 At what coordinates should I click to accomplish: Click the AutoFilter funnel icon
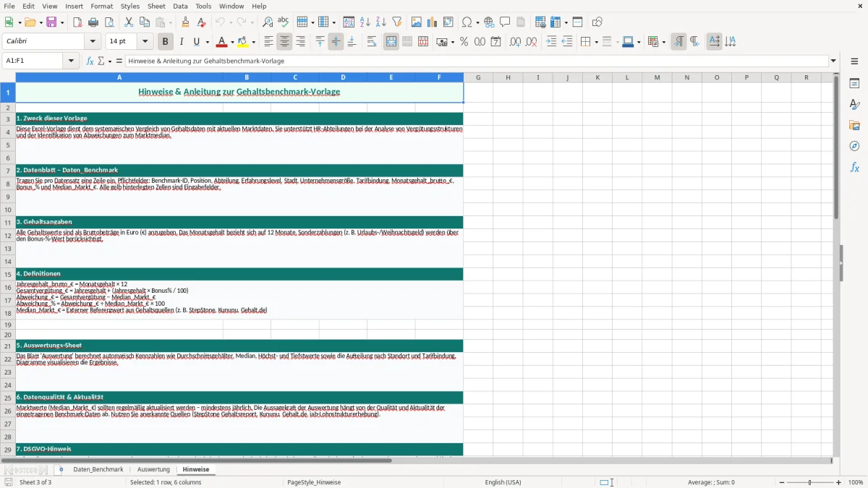click(396, 22)
